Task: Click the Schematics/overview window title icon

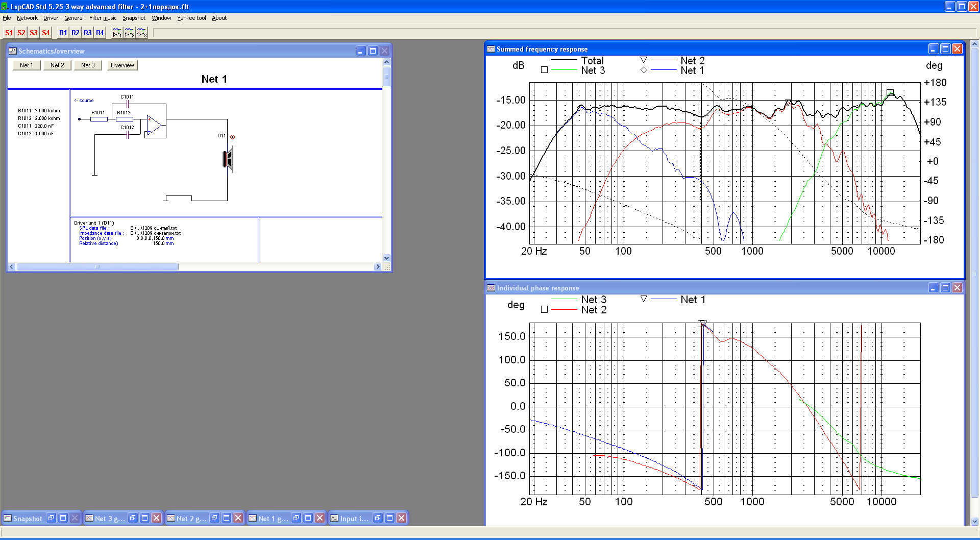Action: coord(13,51)
